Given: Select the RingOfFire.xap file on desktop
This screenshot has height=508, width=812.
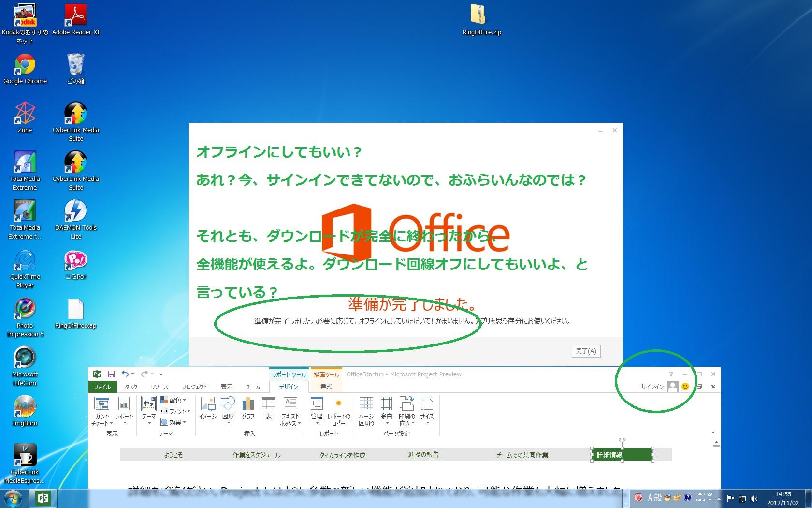Looking at the screenshot, I should [x=76, y=314].
